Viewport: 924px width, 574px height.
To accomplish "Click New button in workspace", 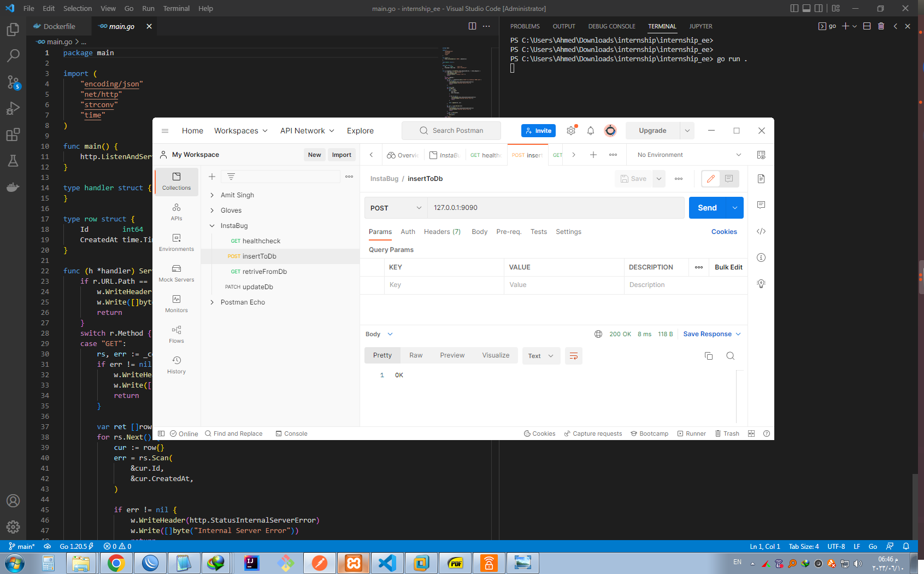I will point(314,155).
